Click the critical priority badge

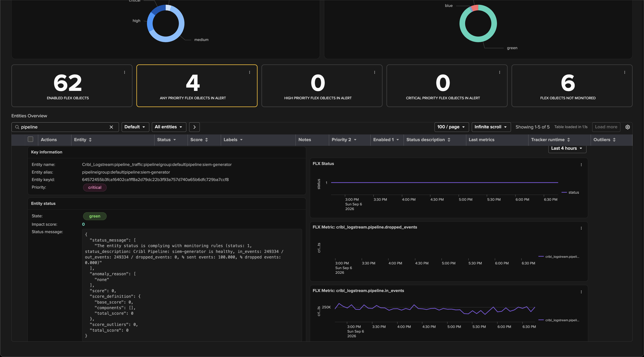tap(95, 188)
